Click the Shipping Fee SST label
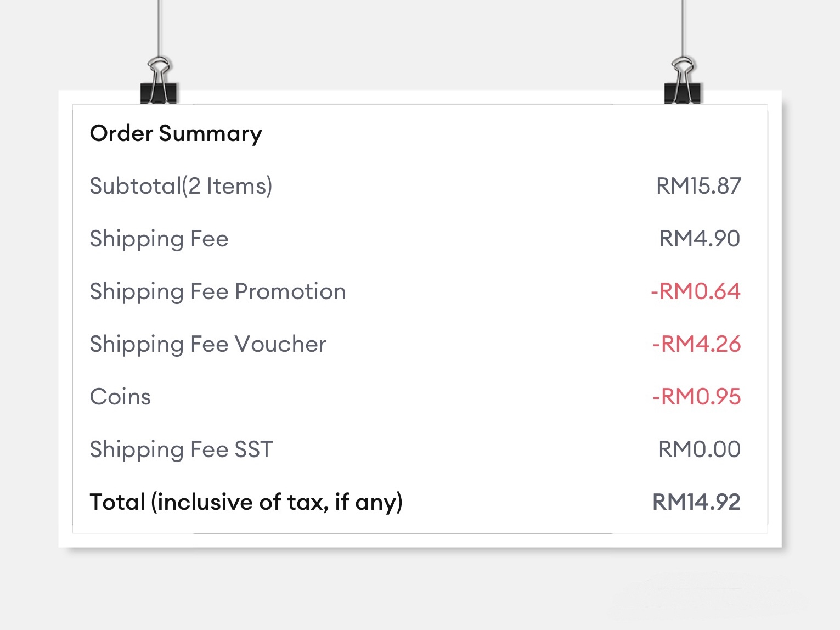The width and height of the screenshot is (840, 630). [x=181, y=449]
